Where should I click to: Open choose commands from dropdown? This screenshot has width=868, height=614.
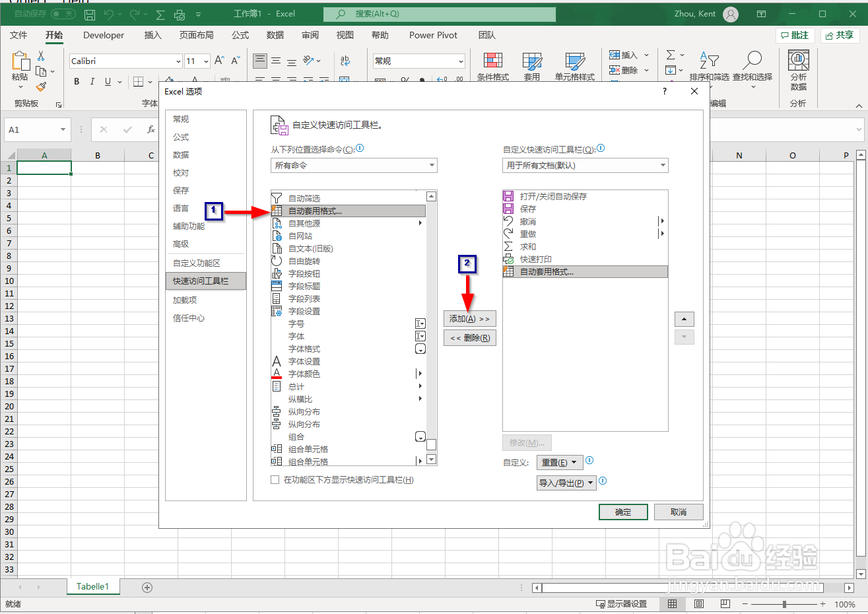(x=354, y=165)
